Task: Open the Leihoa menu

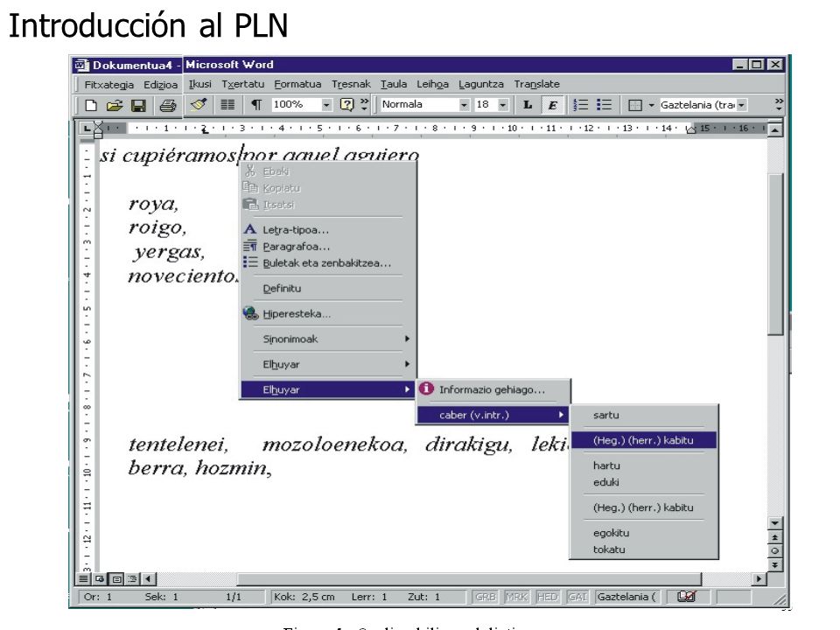Action: click(x=432, y=84)
